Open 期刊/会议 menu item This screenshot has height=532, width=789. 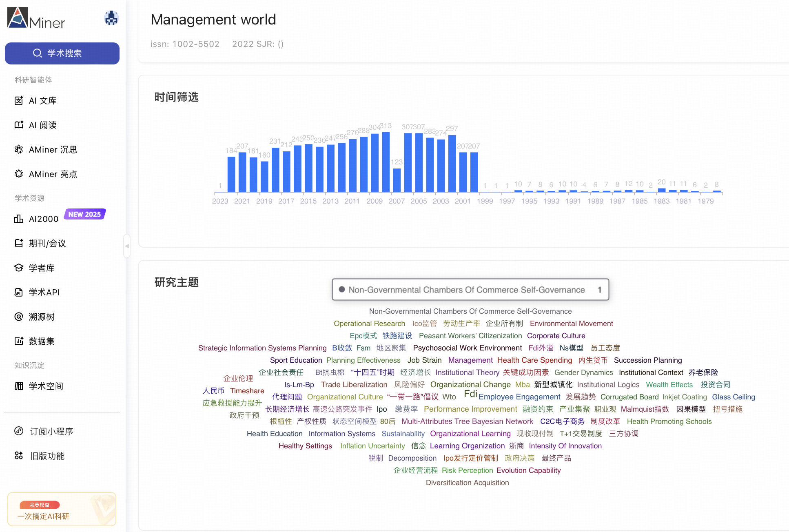(x=47, y=244)
